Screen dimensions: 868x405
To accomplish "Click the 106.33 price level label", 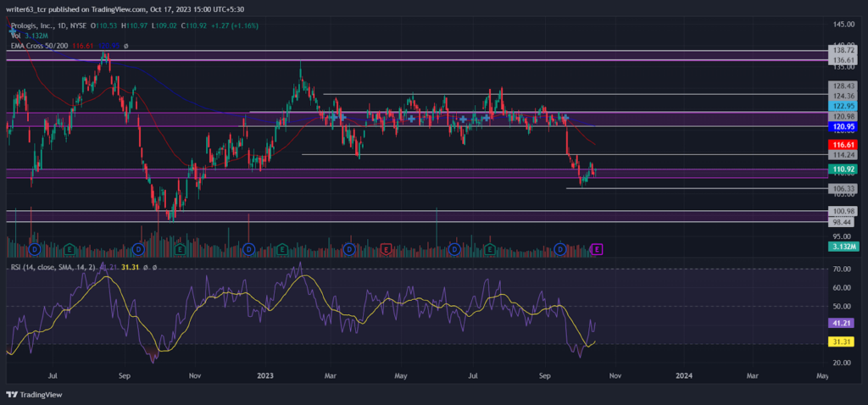I will (x=843, y=189).
